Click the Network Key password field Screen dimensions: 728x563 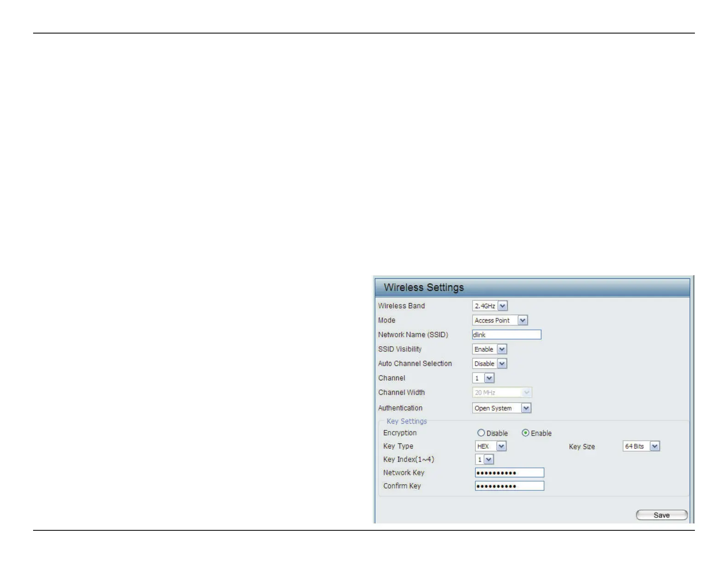coord(510,473)
